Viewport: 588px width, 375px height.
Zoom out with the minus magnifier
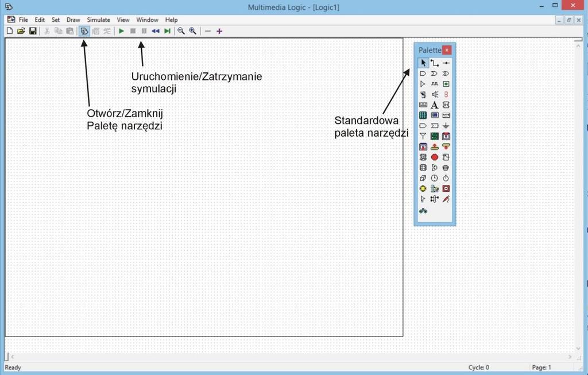point(181,31)
